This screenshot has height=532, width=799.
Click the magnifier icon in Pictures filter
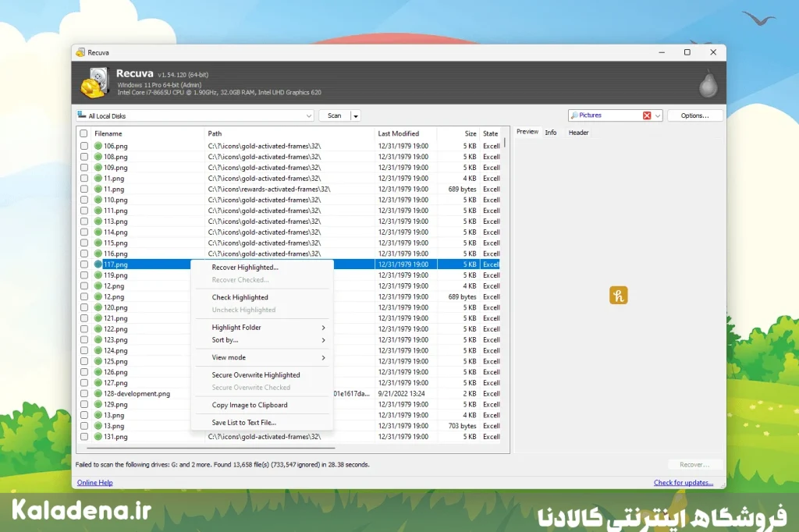[574, 115]
